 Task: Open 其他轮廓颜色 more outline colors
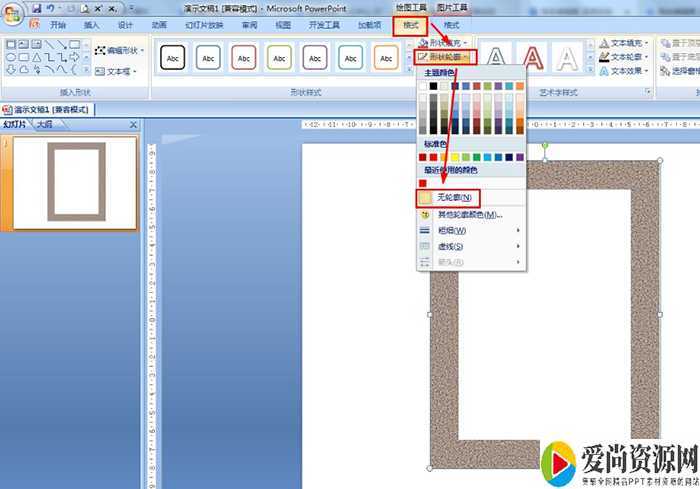(x=469, y=214)
